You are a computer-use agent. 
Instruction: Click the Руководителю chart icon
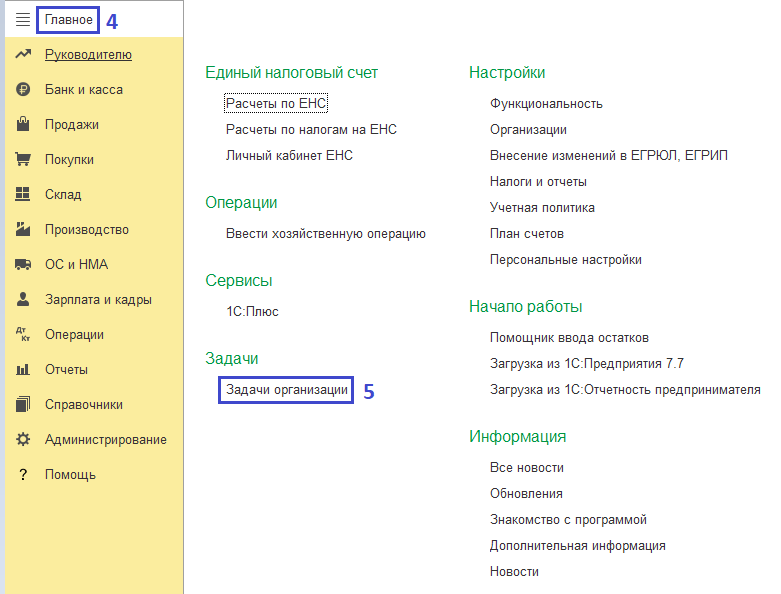(x=23, y=55)
